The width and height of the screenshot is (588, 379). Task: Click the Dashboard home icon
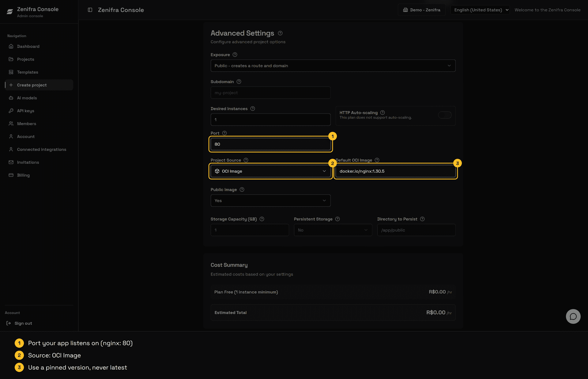click(x=11, y=46)
